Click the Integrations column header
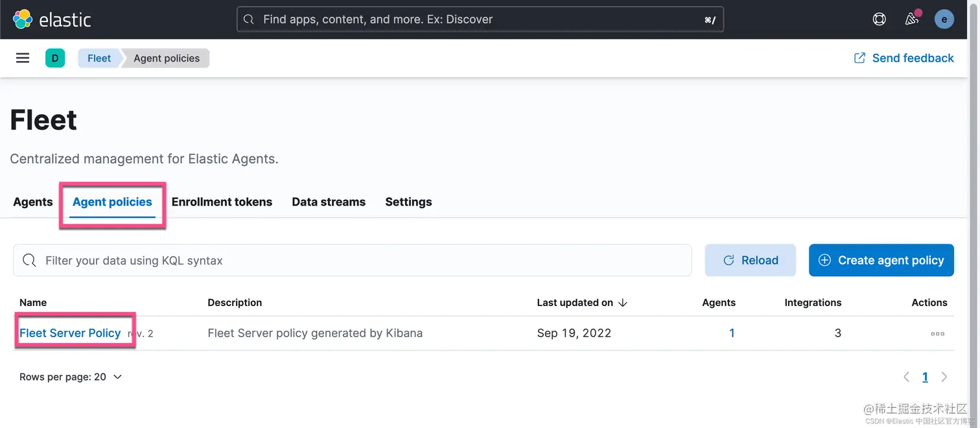The image size is (980, 428). 813,303
